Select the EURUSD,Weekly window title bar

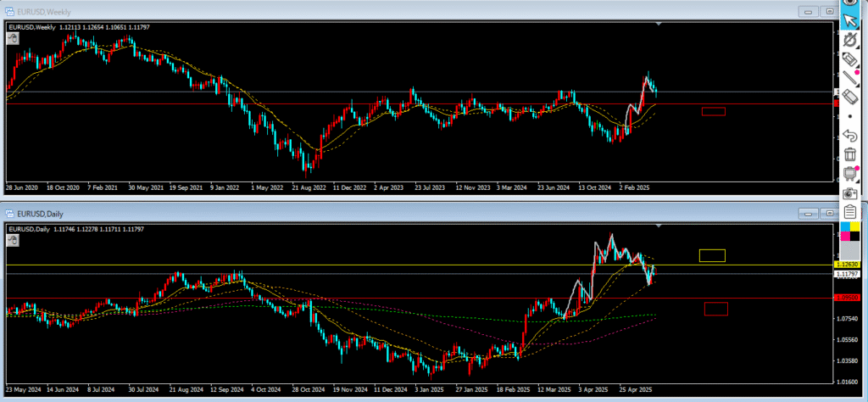339,12
